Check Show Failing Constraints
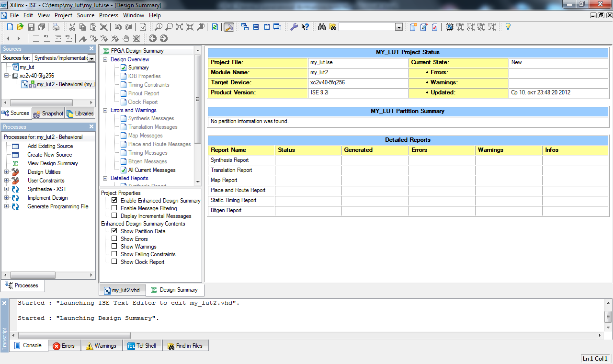Viewport: 613px width, 364px height. 114,254
